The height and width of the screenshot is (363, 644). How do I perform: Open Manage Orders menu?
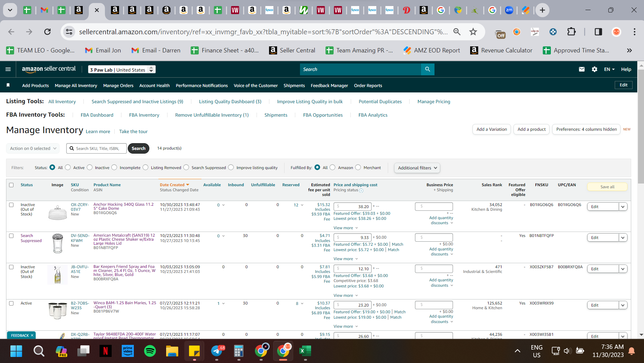(x=118, y=85)
